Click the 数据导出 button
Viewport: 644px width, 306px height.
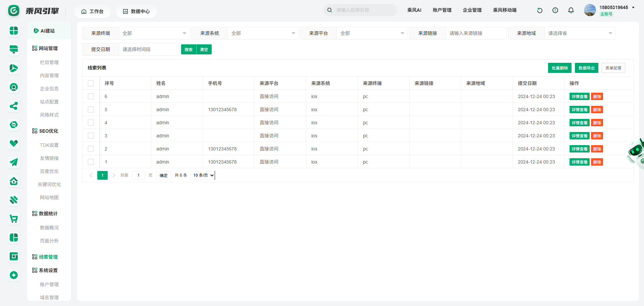pos(586,68)
